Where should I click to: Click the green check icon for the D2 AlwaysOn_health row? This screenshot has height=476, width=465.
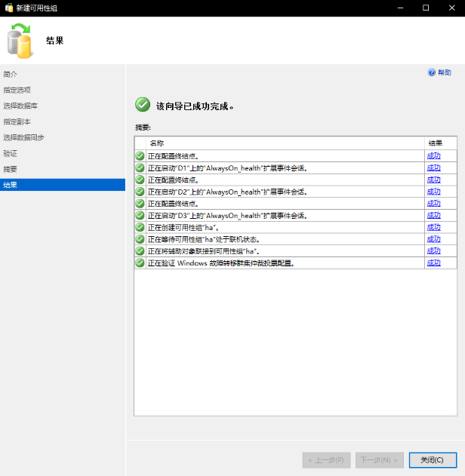tap(140, 192)
